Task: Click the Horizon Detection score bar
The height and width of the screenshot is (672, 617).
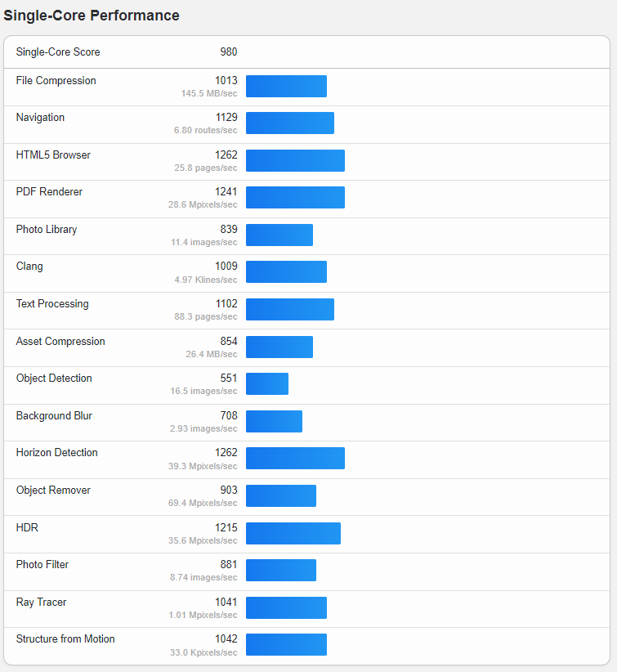Action: (x=295, y=459)
